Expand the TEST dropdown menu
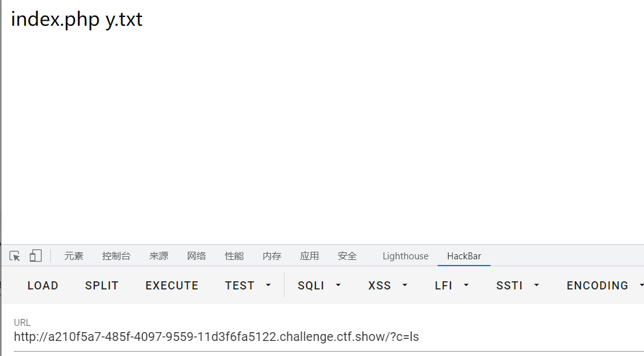Image resolution: width=644 pixels, height=356 pixels. coord(248,286)
